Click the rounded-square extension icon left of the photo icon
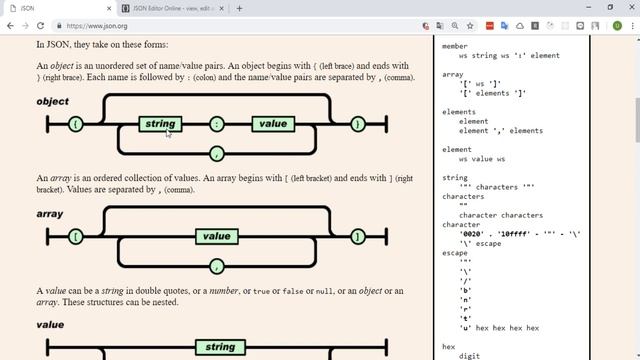 (580, 26)
